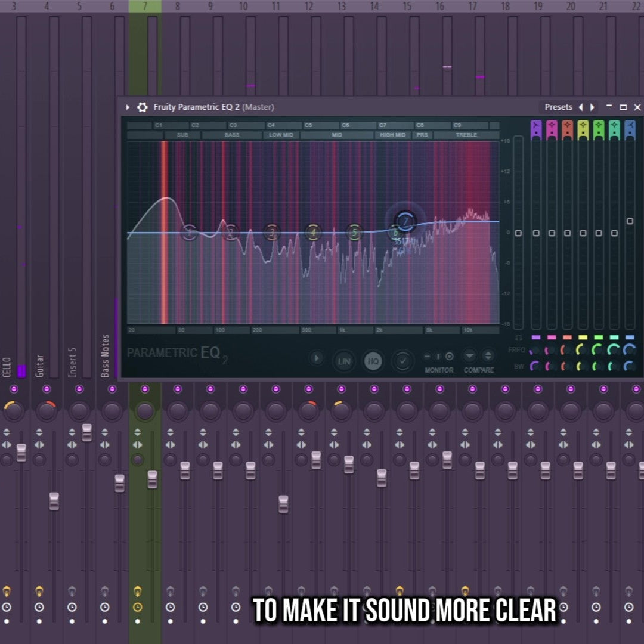Select band 4 yellow node on curve

coord(313,232)
